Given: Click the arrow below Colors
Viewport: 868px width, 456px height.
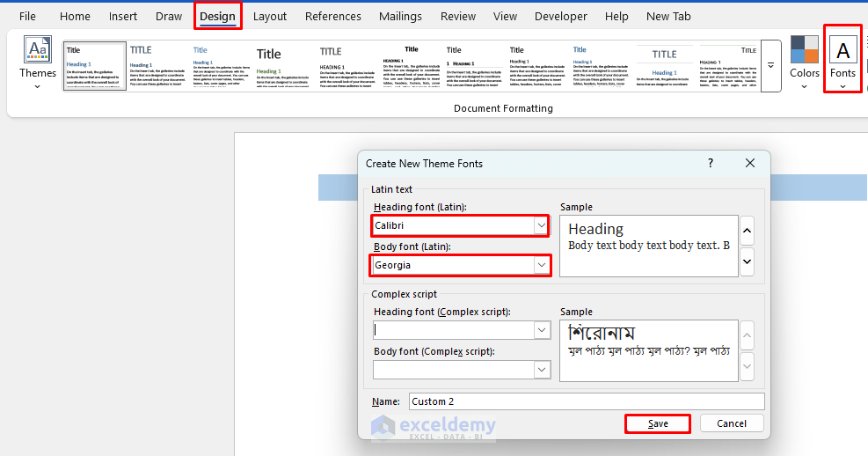Looking at the screenshot, I should tap(804, 86).
